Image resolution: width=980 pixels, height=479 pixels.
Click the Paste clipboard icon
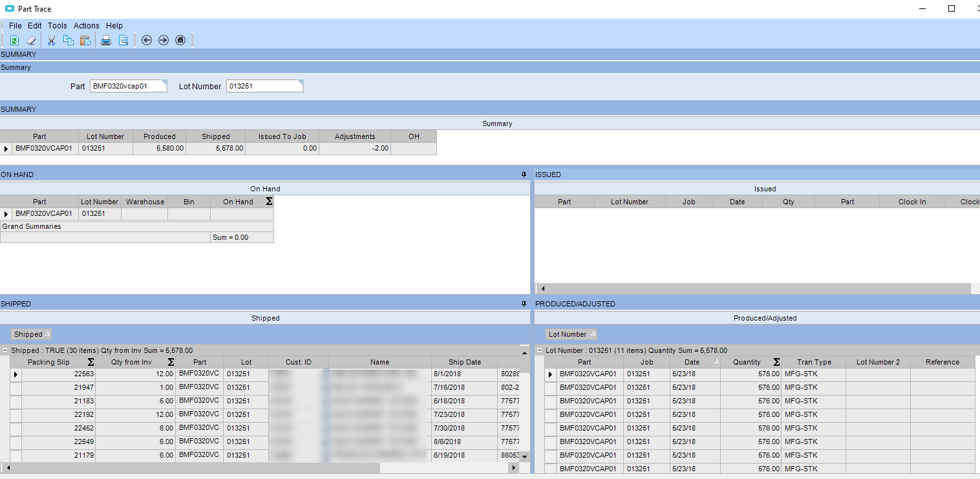[85, 40]
